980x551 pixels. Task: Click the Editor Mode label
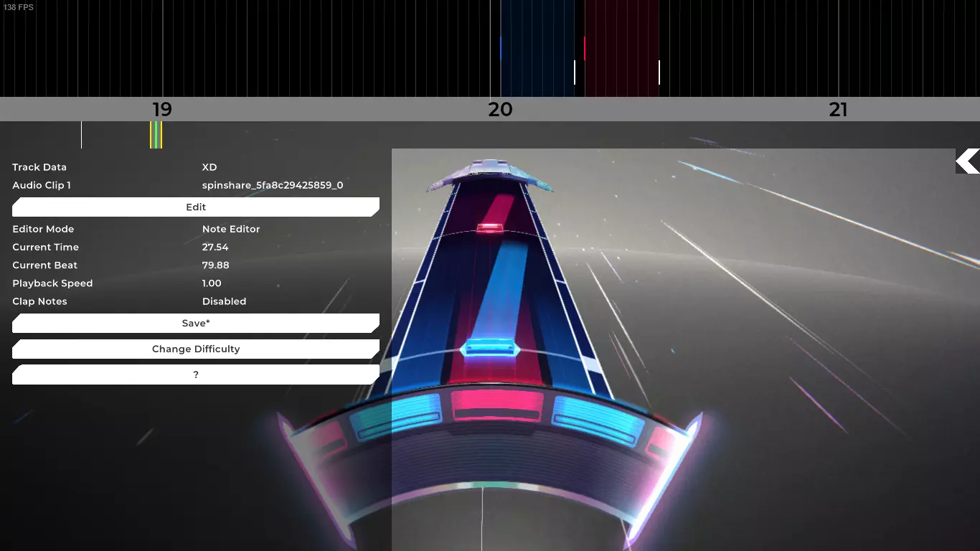pyautogui.click(x=43, y=229)
